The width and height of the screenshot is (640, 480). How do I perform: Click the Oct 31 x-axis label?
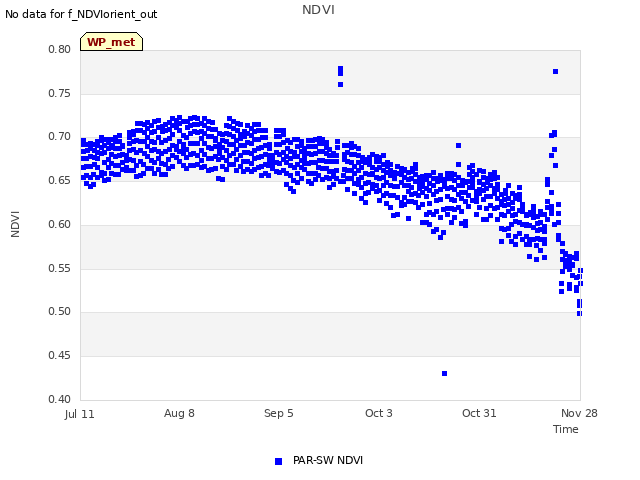479,413
